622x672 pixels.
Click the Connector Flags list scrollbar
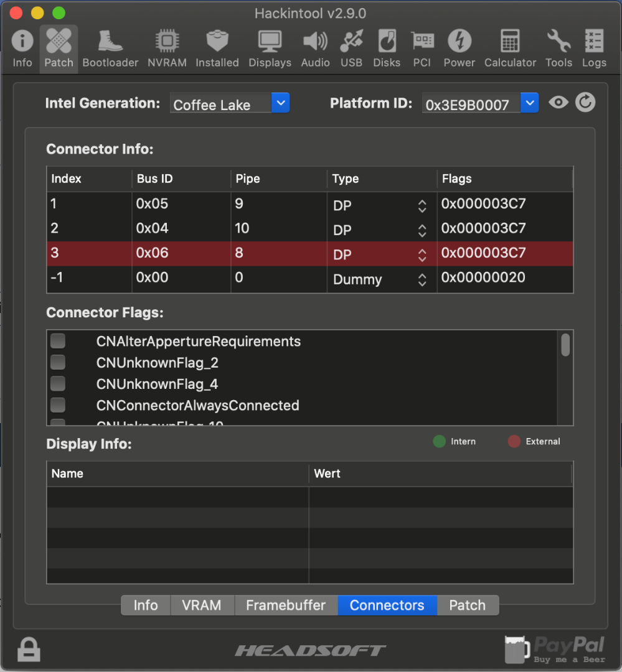pyautogui.click(x=565, y=345)
